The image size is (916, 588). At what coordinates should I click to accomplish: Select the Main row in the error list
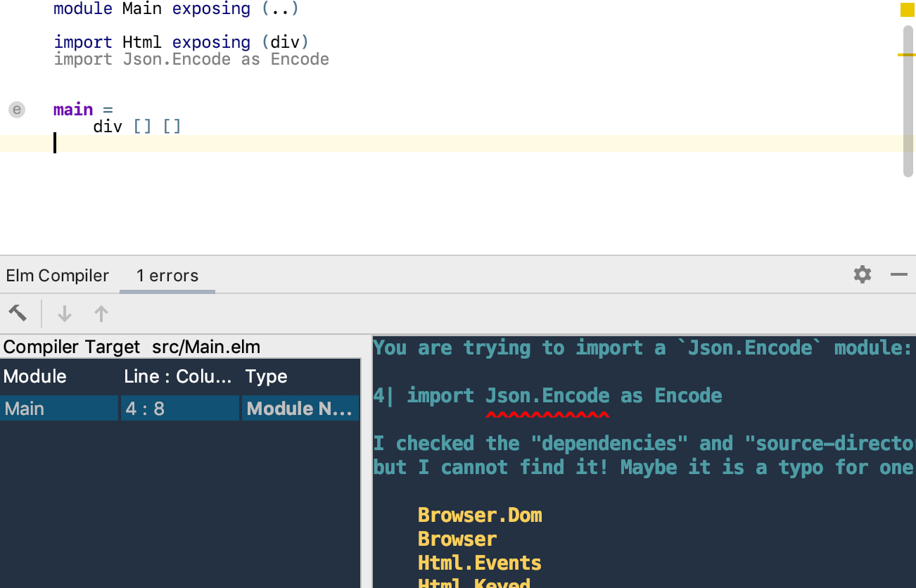pos(60,408)
